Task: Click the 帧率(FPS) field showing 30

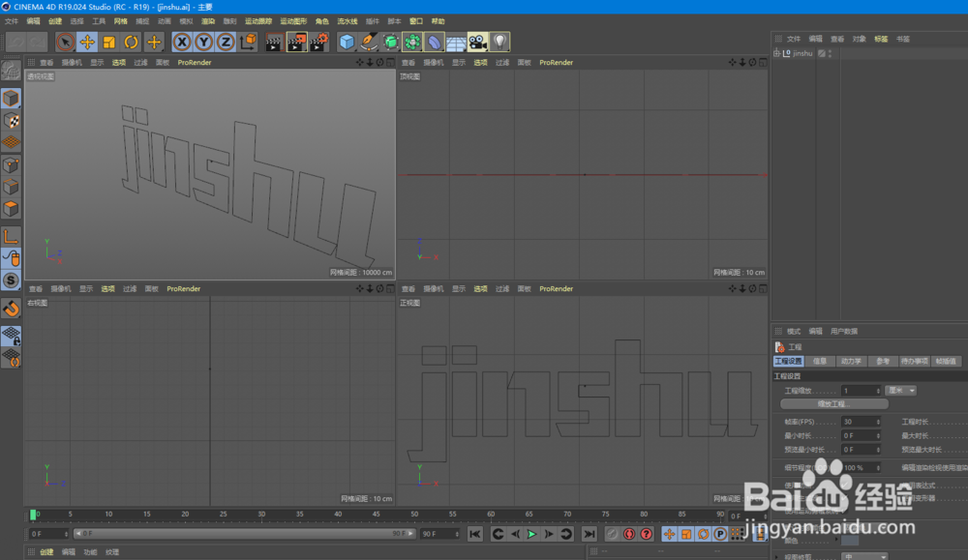Action: [861, 422]
